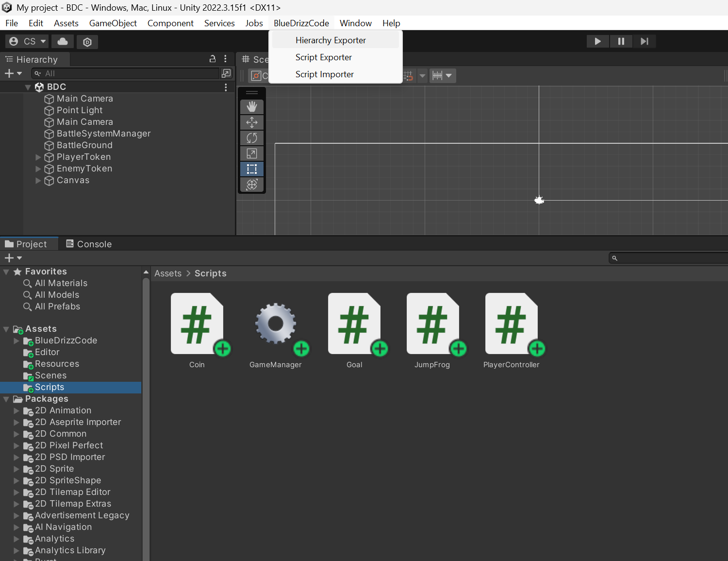Click the Play button
This screenshot has width=728, height=561.
point(597,41)
